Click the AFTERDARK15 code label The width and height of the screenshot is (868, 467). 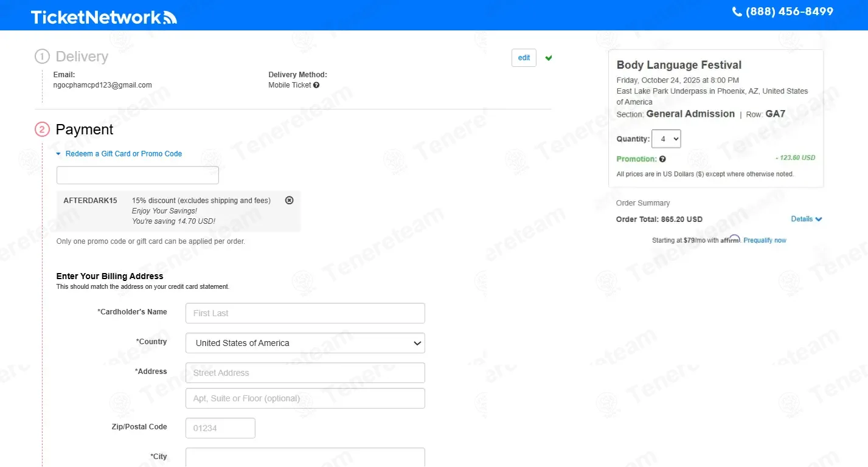click(90, 201)
